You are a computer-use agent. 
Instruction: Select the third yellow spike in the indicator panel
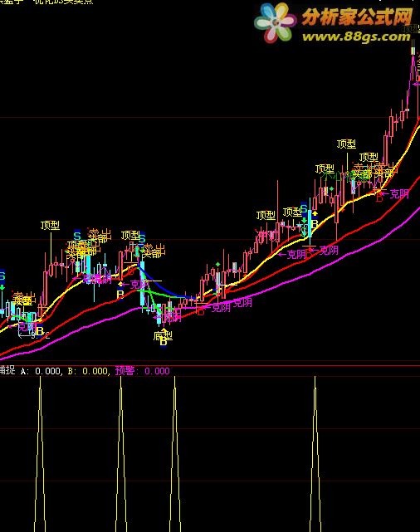click(x=174, y=454)
